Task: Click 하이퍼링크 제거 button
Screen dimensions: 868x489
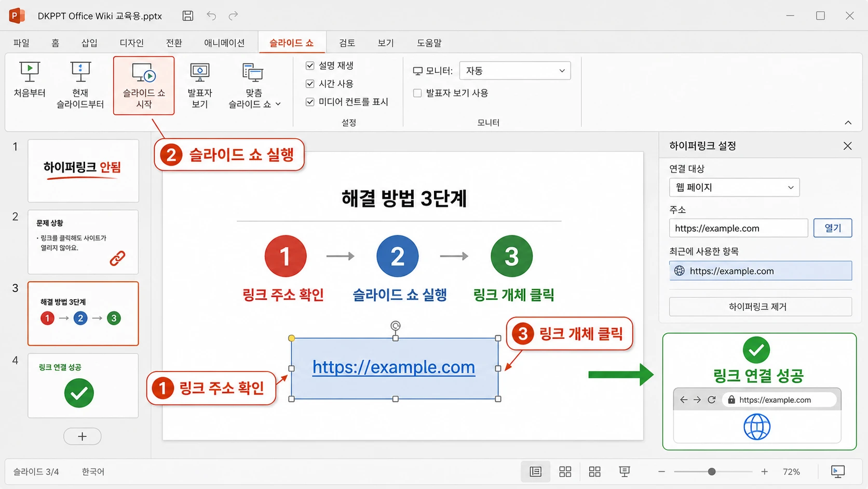Action: (761, 307)
